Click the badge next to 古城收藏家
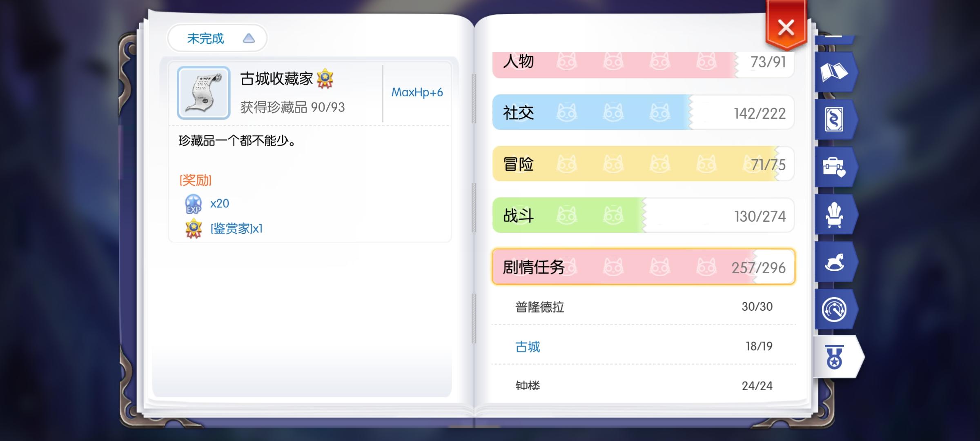Viewport: 980px width, 441px height. tap(325, 78)
